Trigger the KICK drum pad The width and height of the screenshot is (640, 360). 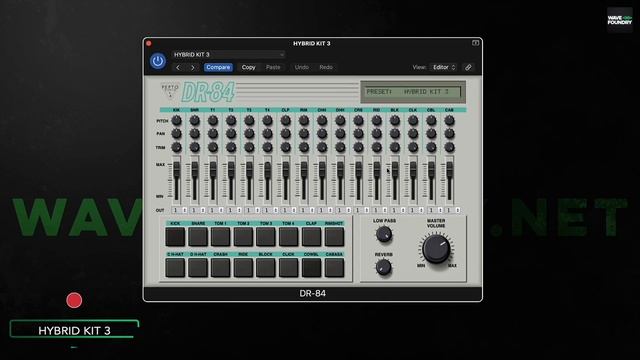[175, 237]
